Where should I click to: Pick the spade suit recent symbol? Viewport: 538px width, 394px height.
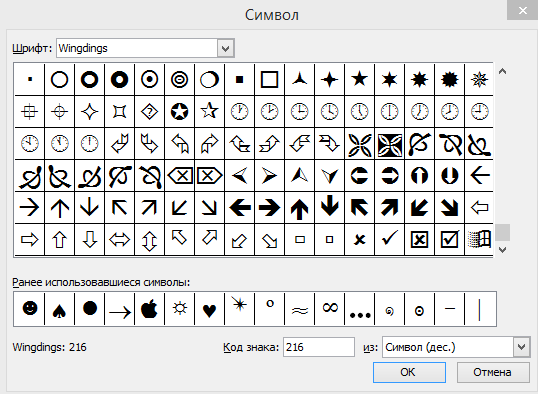pos(59,308)
